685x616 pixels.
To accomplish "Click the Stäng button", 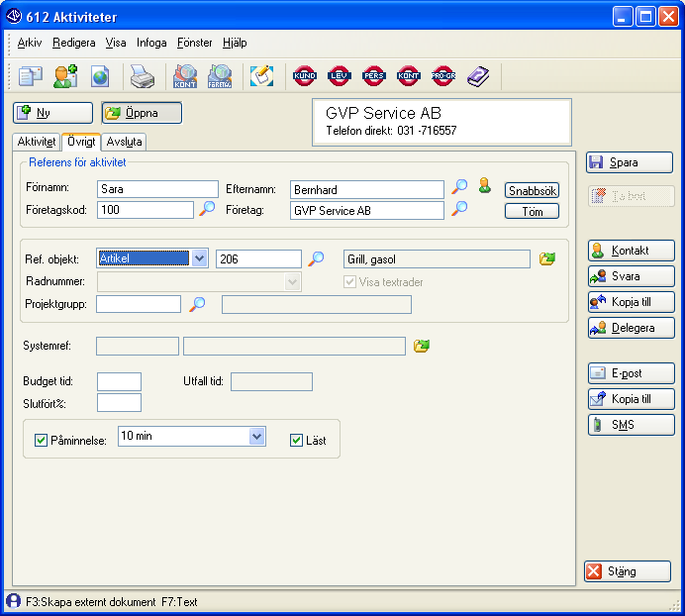I will (628, 571).
